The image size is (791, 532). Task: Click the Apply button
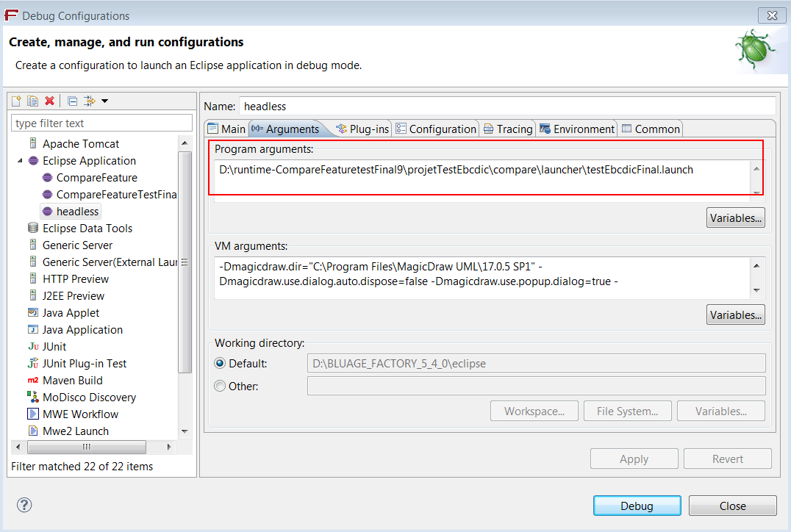[x=634, y=459]
